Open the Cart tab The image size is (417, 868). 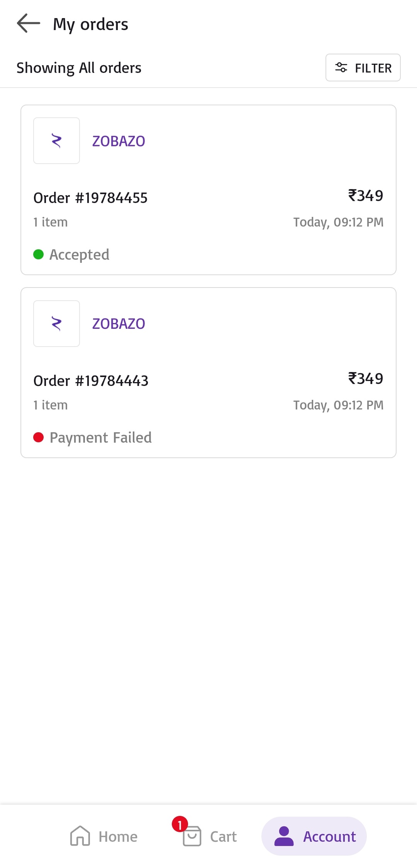[x=210, y=836]
